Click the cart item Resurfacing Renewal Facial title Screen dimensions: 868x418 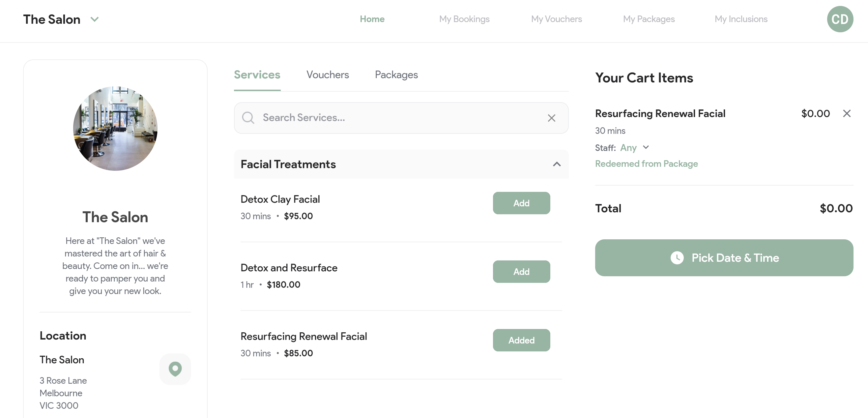click(x=660, y=114)
